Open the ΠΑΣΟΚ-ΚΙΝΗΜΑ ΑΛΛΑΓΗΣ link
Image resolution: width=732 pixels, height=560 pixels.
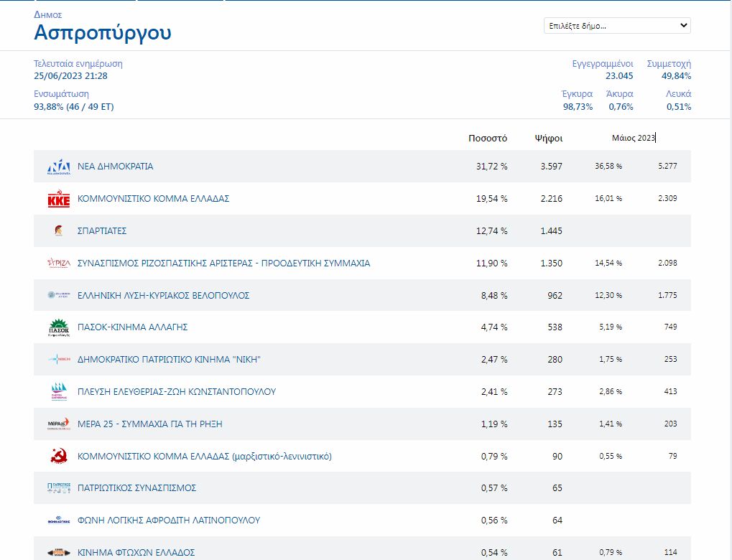[133, 327]
